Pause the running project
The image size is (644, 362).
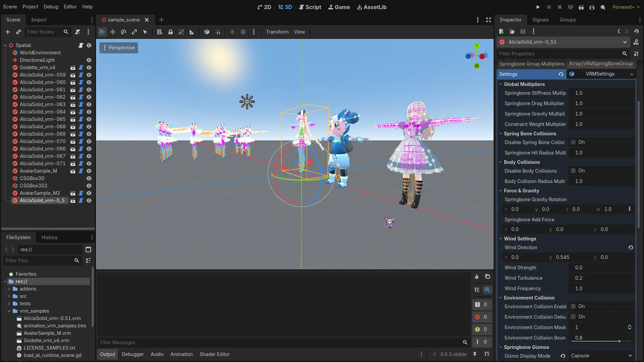coord(549,7)
